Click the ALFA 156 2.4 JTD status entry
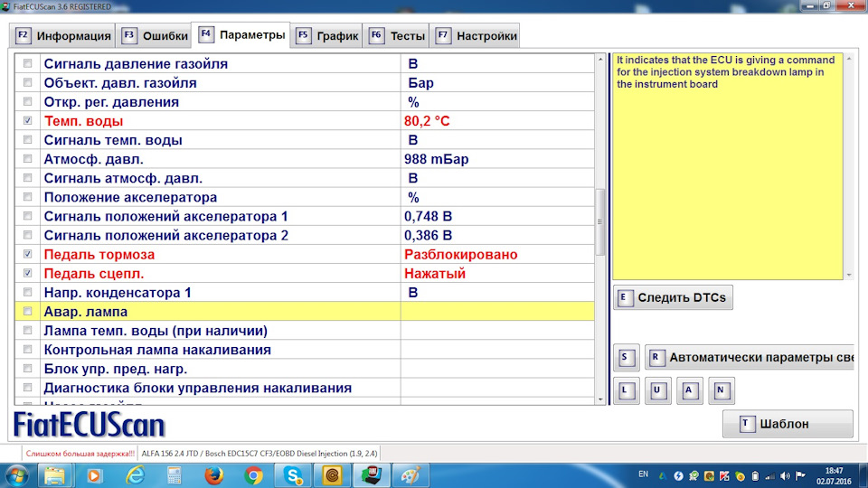Image resolution: width=868 pixels, height=488 pixels. (259, 453)
